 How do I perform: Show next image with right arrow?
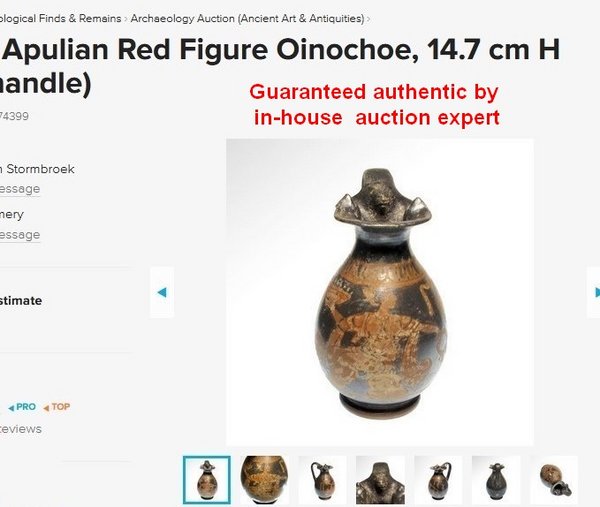pos(594,292)
